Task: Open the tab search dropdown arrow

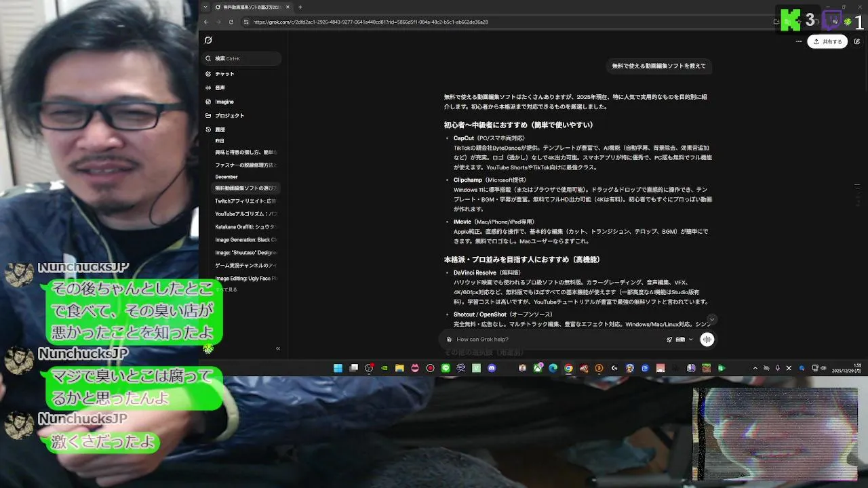Action: tap(205, 7)
